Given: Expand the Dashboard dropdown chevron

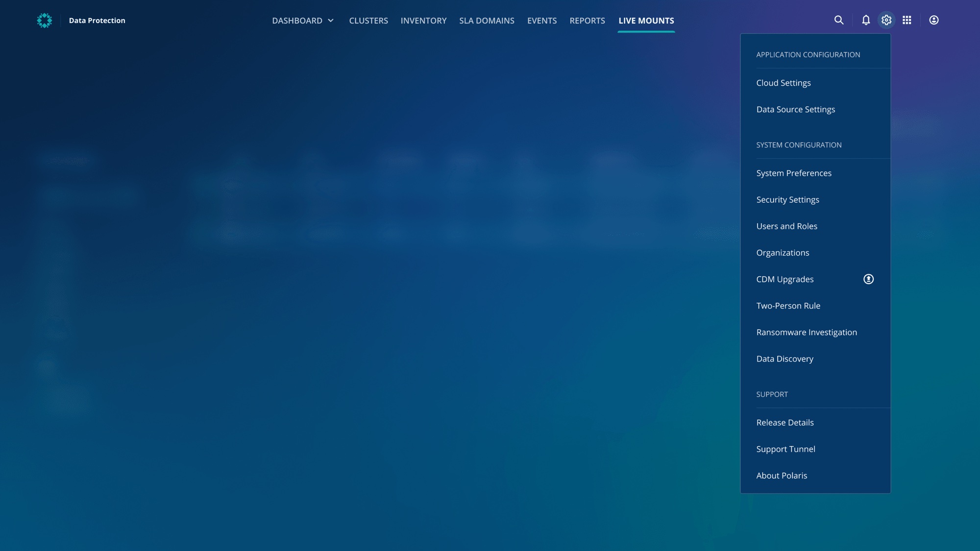Looking at the screenshot, I should click(x=331, y=21).
